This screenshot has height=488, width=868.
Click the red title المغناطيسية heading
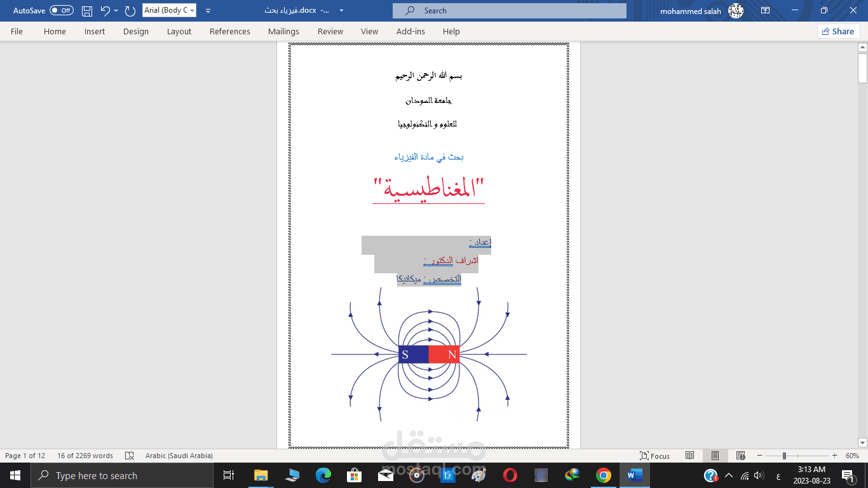(428, 188)
